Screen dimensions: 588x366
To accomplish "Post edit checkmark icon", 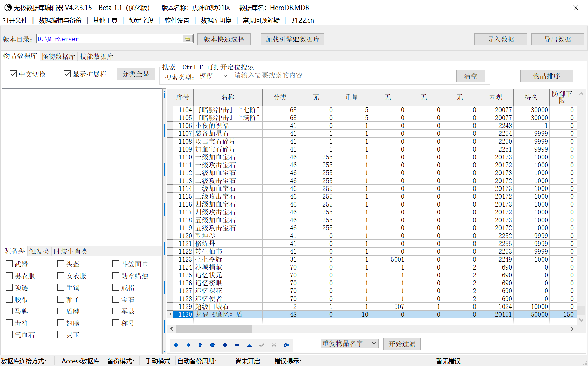I will [x=262, y=345].
